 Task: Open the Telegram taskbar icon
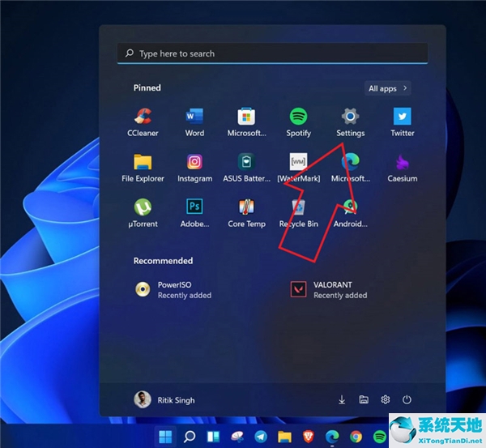pyautogui.click(x=261, y=437)
